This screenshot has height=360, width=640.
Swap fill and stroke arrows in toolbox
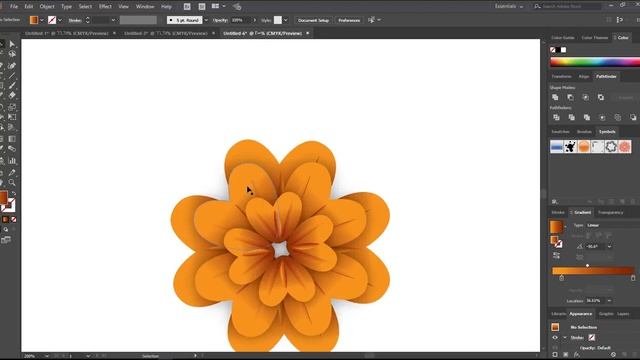coord(13,193)
